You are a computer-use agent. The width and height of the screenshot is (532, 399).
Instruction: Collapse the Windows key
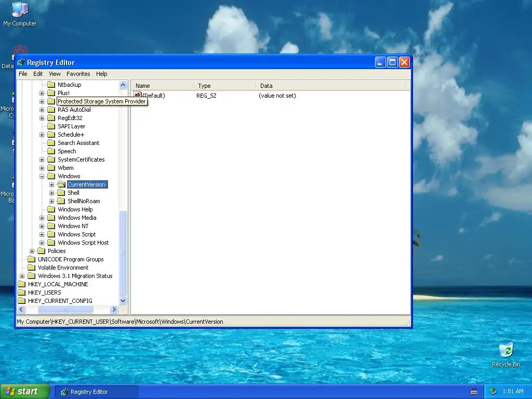click(x=42, y=176)
